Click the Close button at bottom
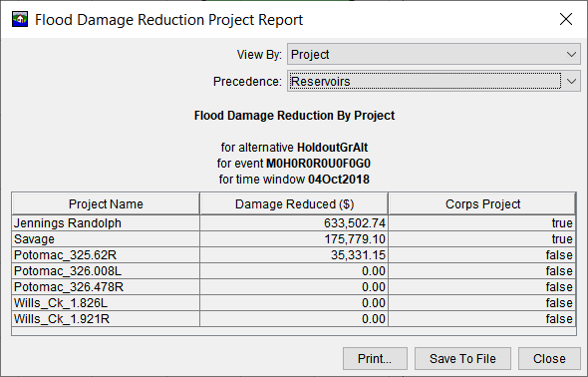The width and height of the screenshot is (588, 377). 549,359
